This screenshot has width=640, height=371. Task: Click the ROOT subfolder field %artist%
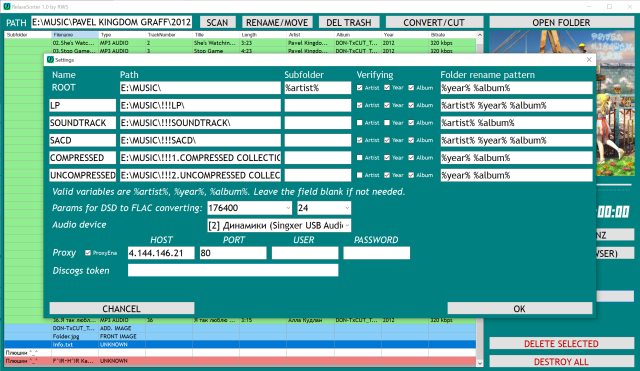pyautogui.click(x=318, y=88)
